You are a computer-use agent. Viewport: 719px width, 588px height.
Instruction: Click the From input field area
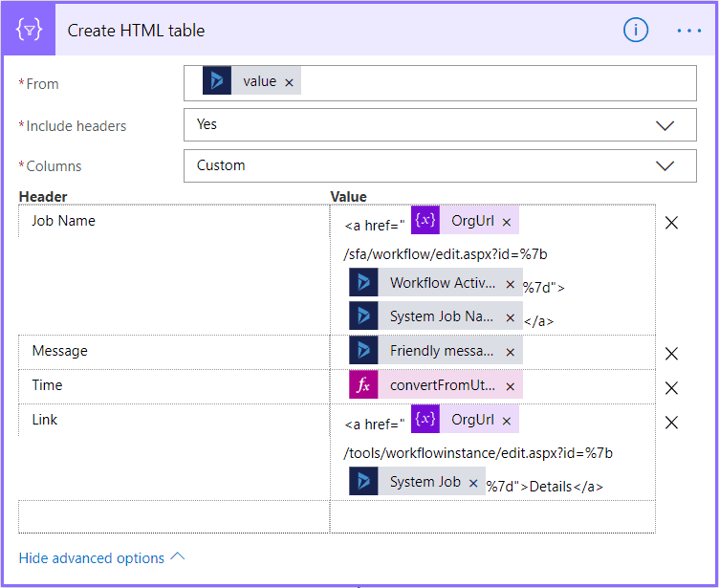[x=440, y=83]
